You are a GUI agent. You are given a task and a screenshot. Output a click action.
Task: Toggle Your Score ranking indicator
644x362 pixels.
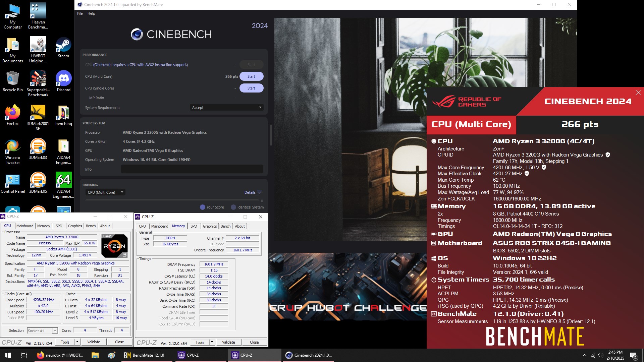(212, 207)
